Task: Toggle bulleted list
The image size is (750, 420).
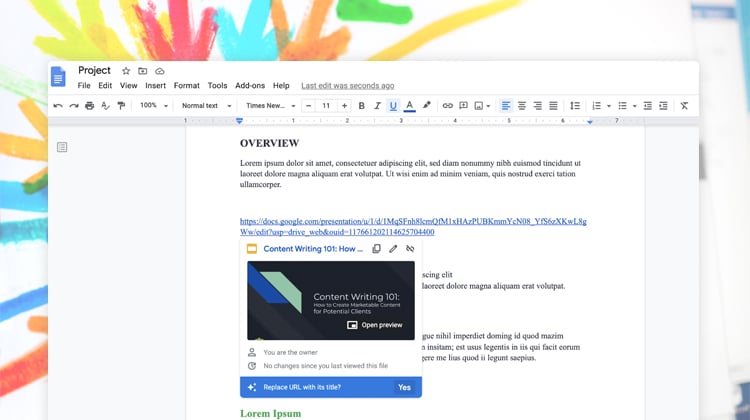Action: pos(622,106)
